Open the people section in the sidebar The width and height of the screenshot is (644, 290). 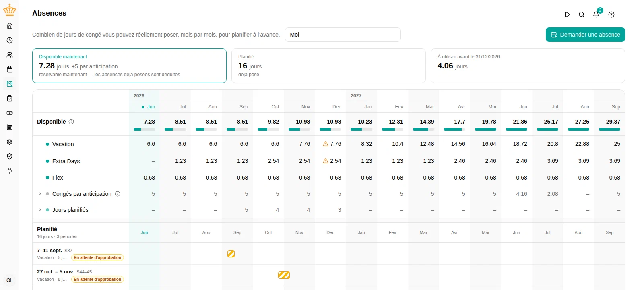10,55
